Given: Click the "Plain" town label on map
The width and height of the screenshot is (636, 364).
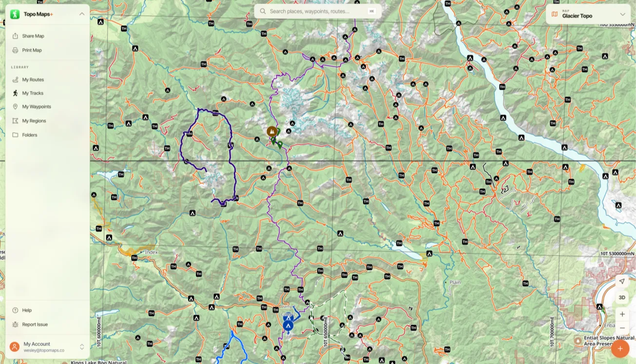Looking at the screenshot, I should point(455,282).
